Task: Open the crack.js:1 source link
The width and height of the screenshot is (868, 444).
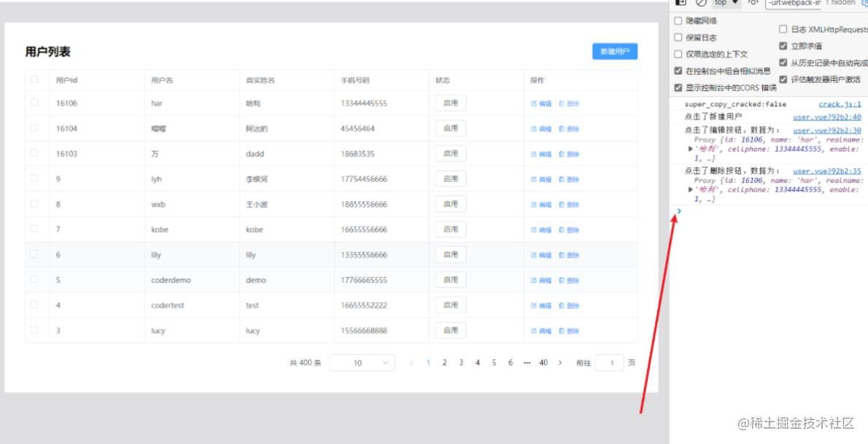Action: tap(840, 104)
